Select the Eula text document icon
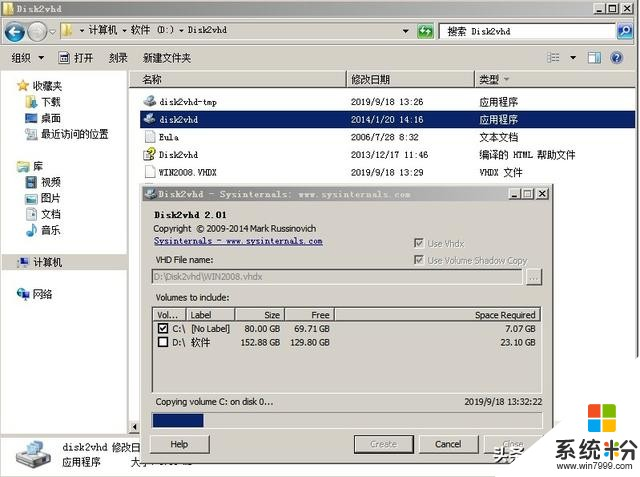Image resolution: width=640 pixels, height=477 pixels. pos(150,137)
